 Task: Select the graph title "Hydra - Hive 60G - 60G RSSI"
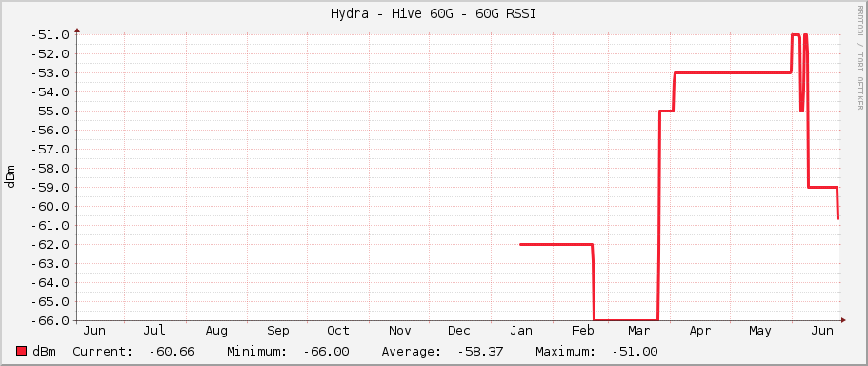[x=434, y=14]
